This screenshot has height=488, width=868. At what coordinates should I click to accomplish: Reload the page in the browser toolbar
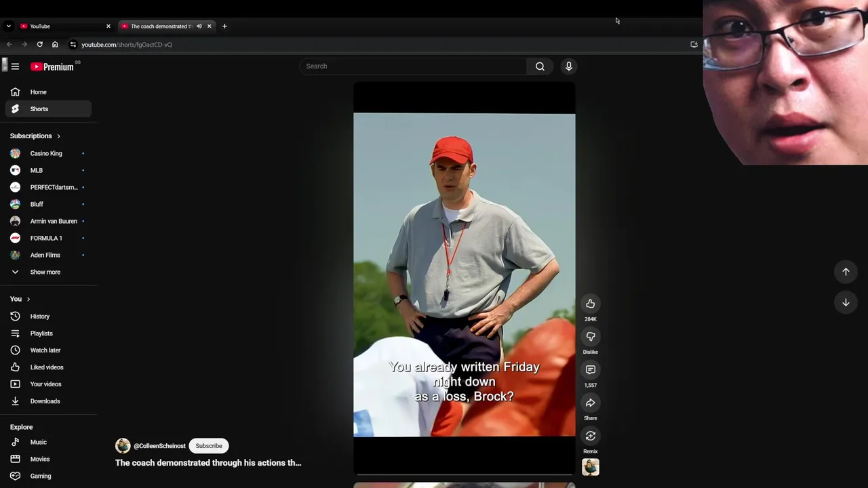point(40,45)
